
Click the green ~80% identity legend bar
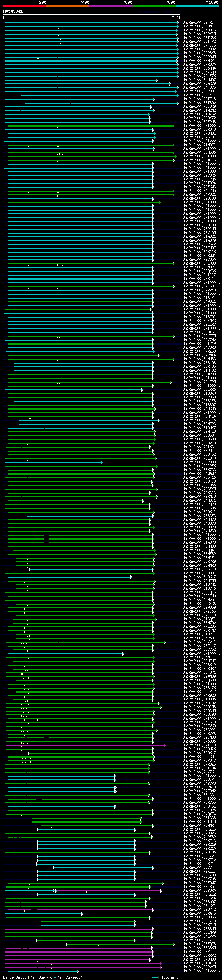[154, 6]
